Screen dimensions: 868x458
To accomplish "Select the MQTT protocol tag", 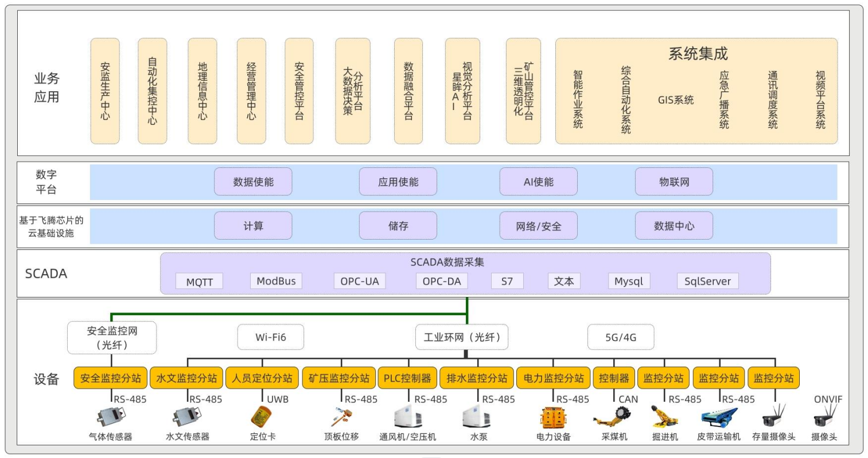I will pos(199,281).
